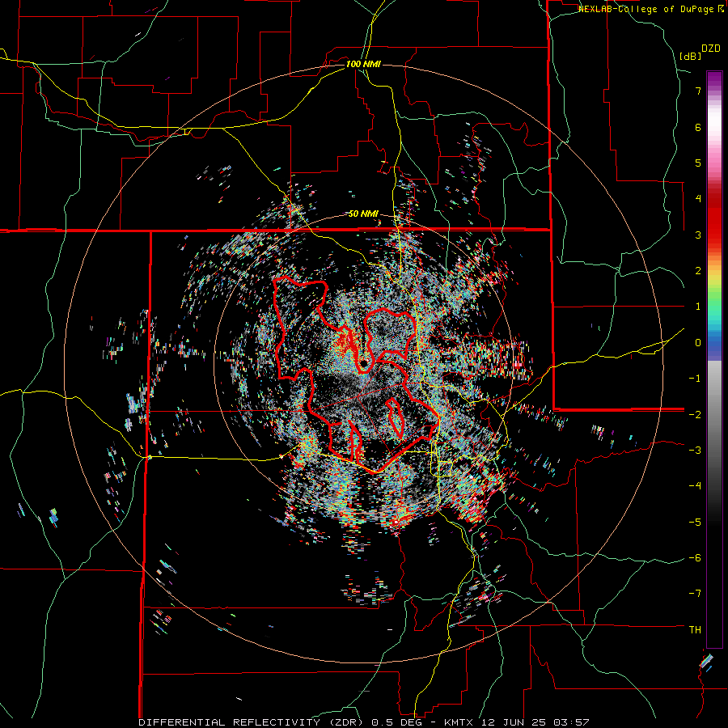The height and width of the screenshot is (728, 728).
Task: Click the "-5" value on the color scale
Action: coord(695,523)
